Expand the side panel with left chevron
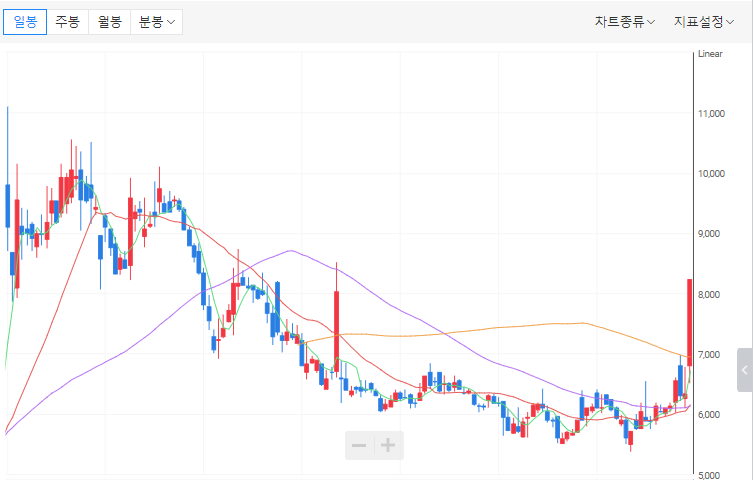Image resolution: width=754 pixels, height=480 pixels. [745, 370]
